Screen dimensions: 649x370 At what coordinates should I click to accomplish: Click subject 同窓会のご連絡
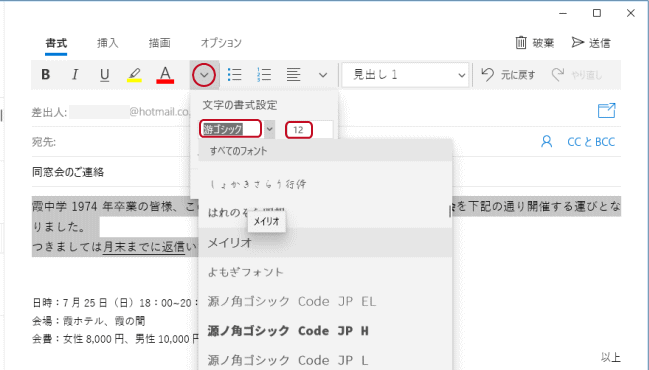[68, 172]
